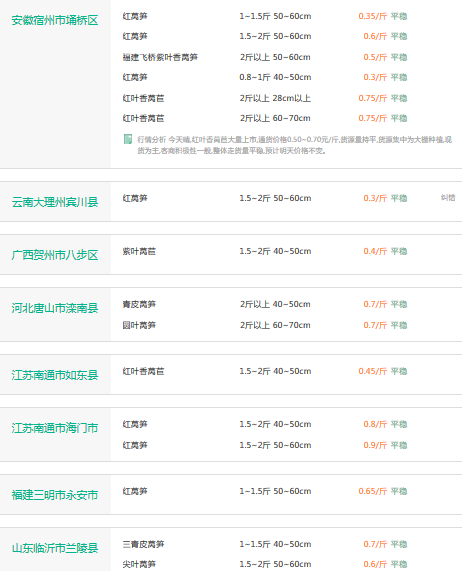Select the 三青皮莴笋 product name
This screenshot has height=571, width=462.
[x=143, y=544]
